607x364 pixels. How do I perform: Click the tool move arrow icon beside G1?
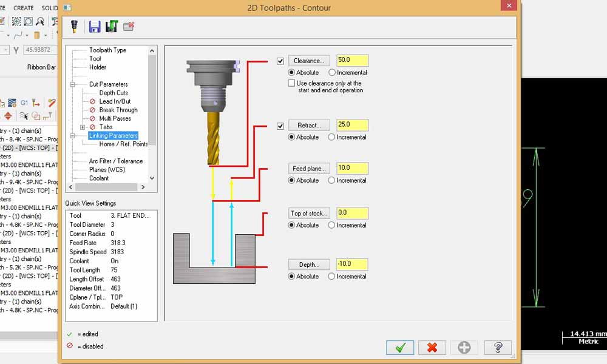(36, 103)
